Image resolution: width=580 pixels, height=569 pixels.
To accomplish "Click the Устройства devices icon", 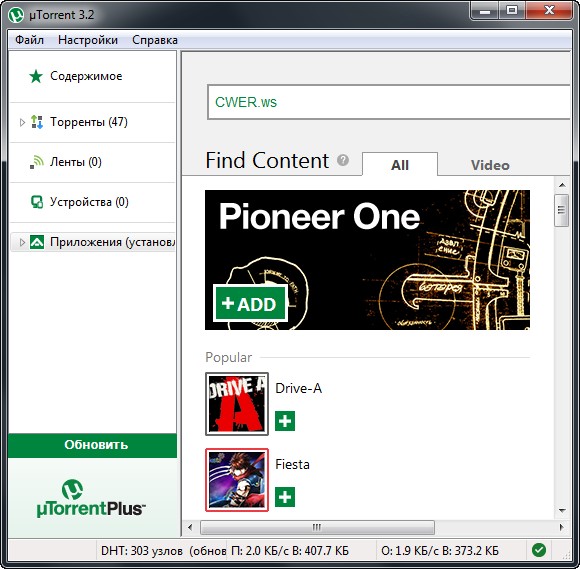I will tap(37, 202).
